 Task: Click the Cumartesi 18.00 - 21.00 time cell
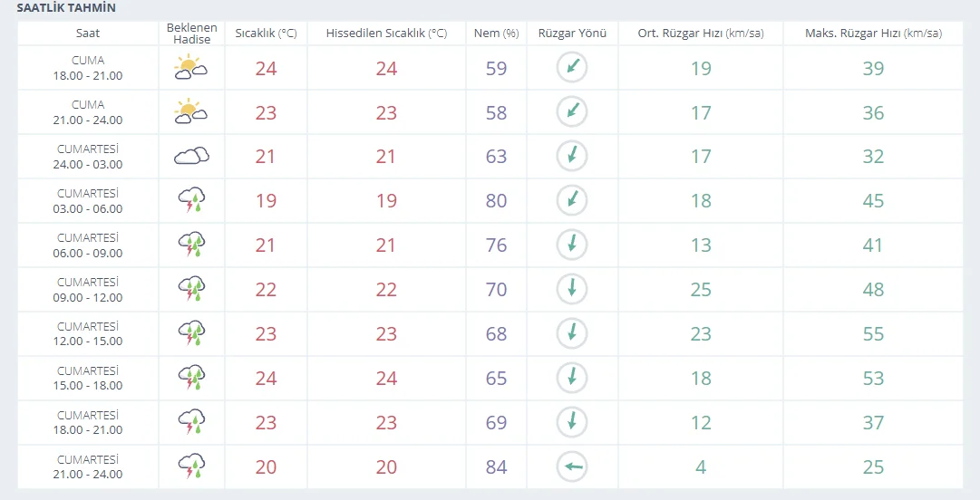(88, 422)
